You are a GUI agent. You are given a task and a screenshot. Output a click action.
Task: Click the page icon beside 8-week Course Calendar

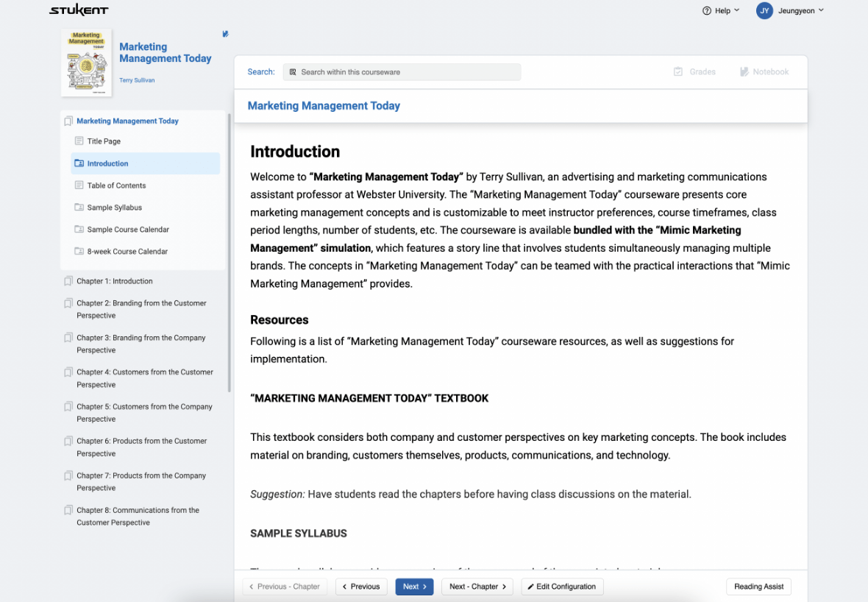79,251
